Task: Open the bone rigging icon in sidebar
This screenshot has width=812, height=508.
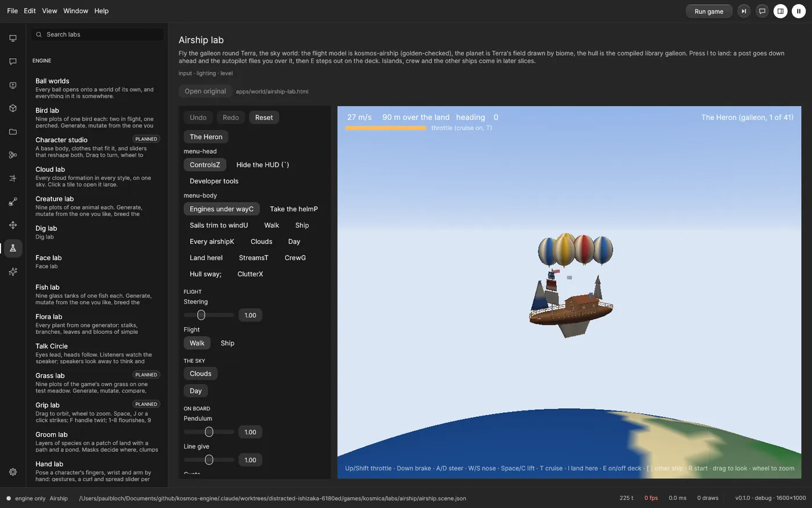Action: click(x=13, y=201)
